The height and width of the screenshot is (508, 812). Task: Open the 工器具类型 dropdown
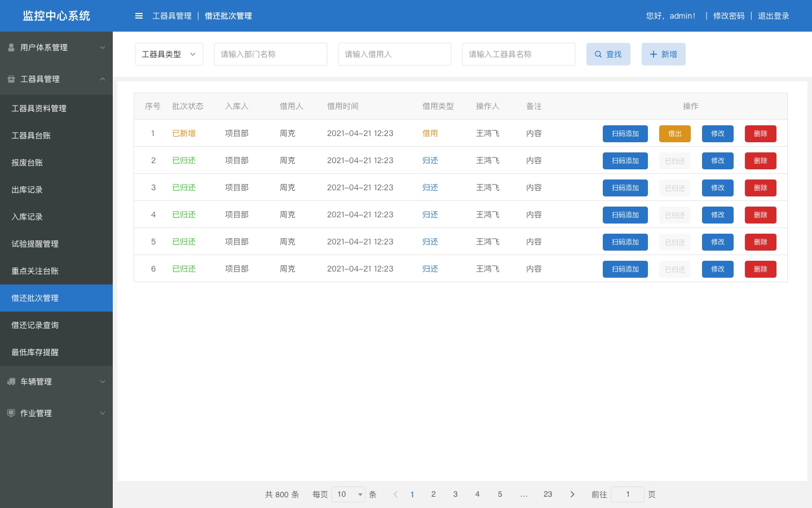(x=169, y=54)
